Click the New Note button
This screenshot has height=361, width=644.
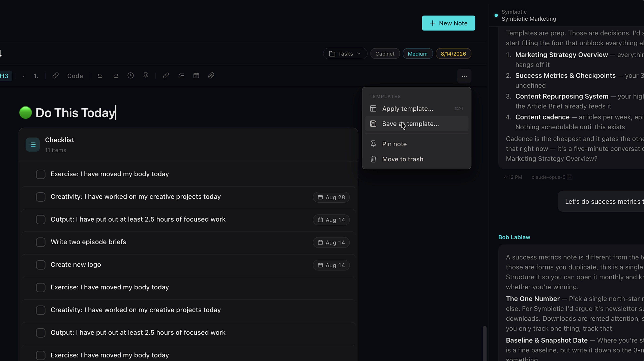pyautogui.click(x=448, y=23)
